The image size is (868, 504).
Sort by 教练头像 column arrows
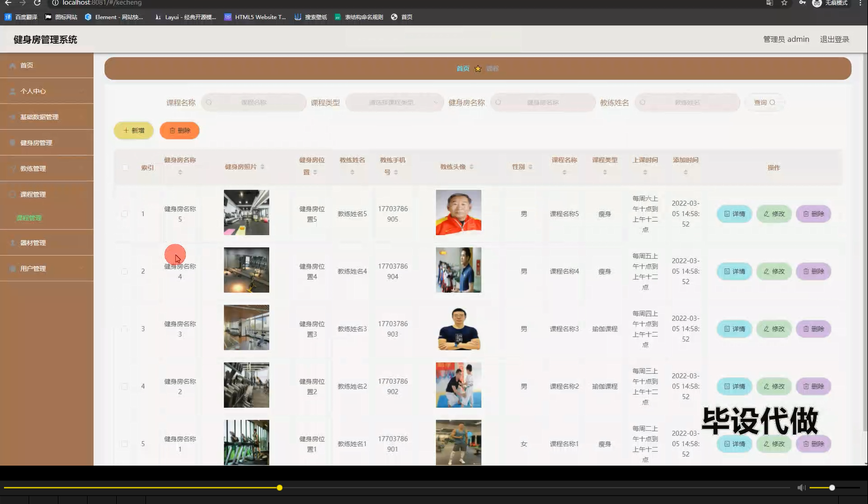tap(472, 167)
